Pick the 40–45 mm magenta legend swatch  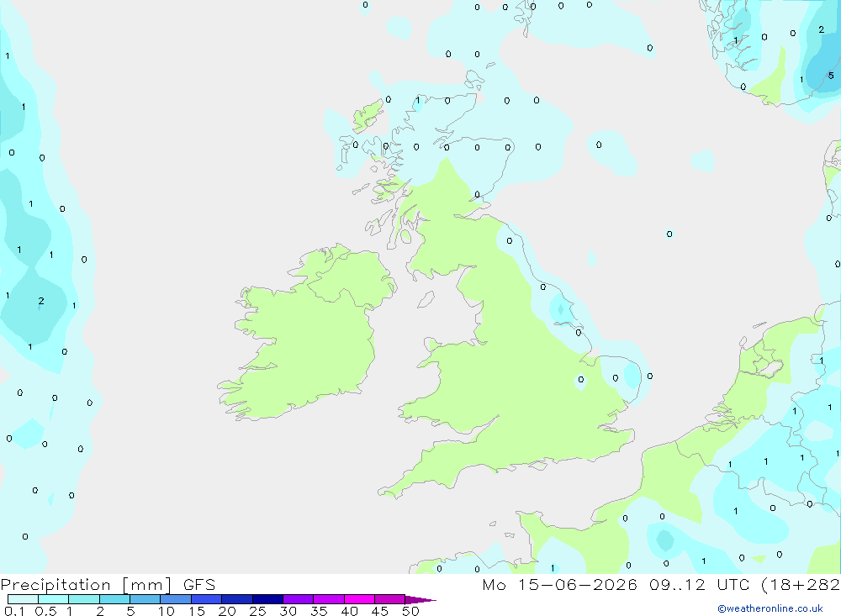(x=359, y=599)
